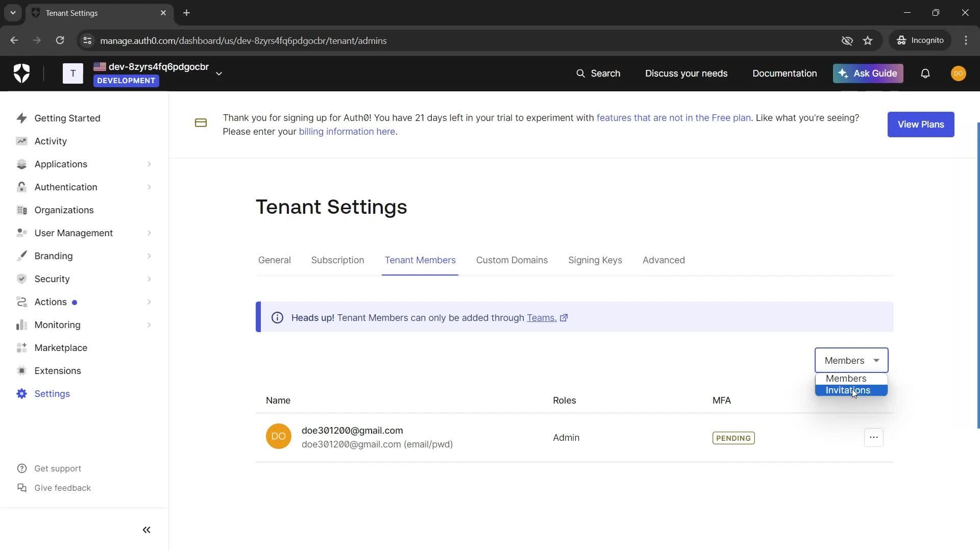980x551 pixels.
Task: Expand the Monitoring submenu arrow
Action: point(149,325)
